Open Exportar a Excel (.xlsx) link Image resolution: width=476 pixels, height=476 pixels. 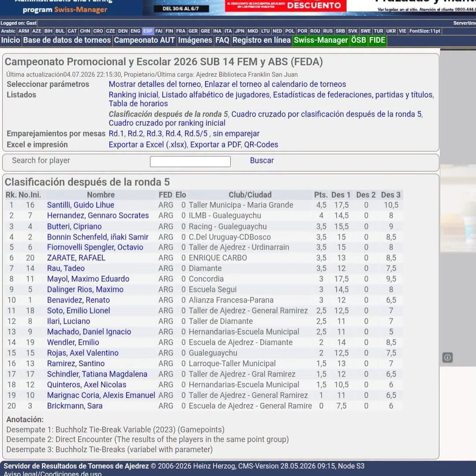148,145
